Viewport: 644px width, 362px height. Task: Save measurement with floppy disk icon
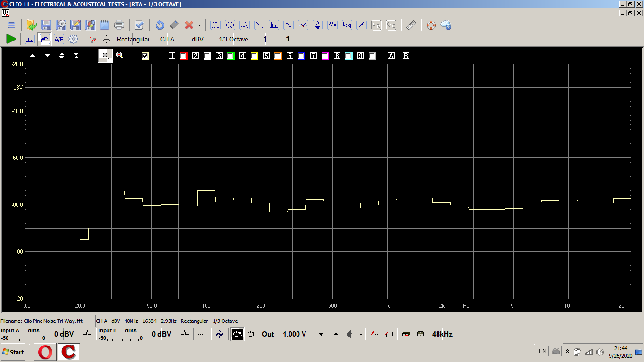[46, 25]
